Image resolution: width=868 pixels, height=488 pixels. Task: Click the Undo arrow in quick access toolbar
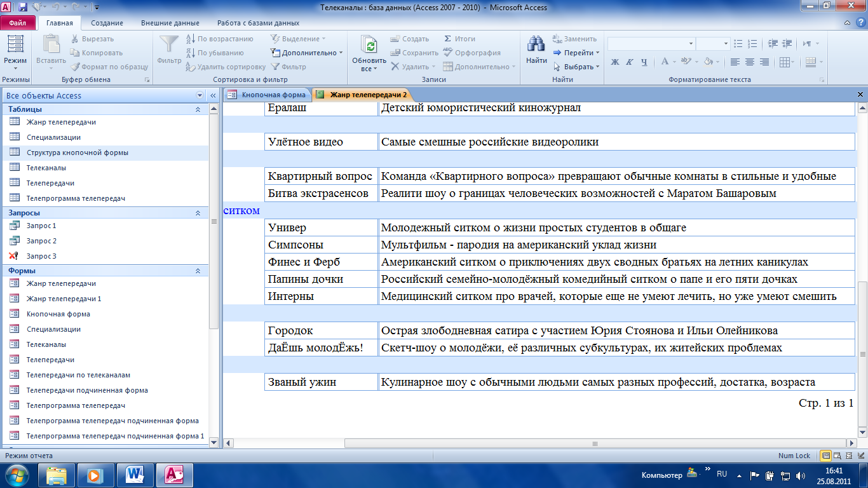pos(54,8)
